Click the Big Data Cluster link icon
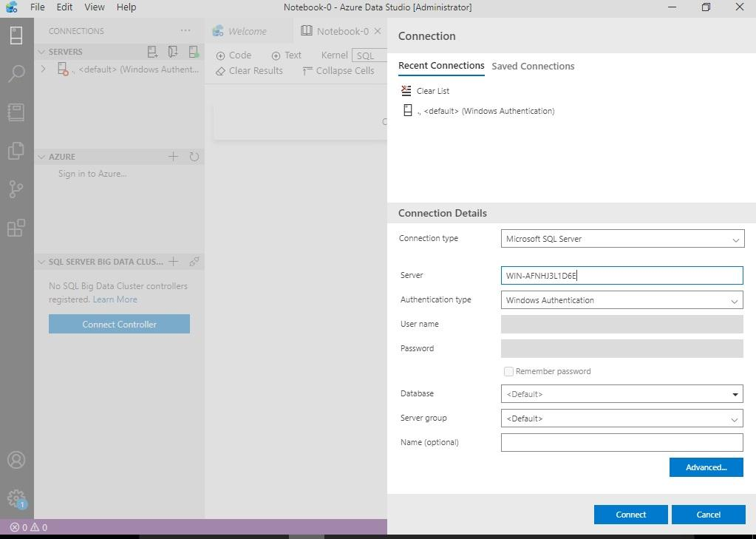 click(x=194, y=262)
